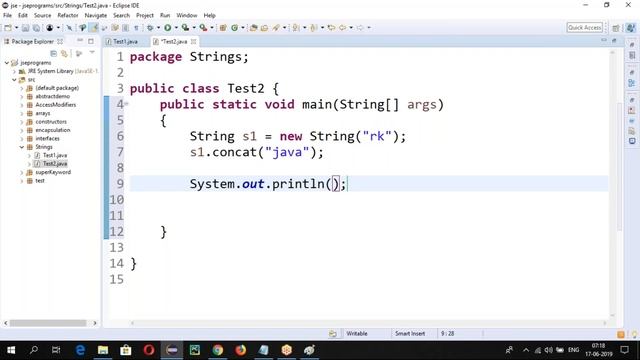Run the program with green Run icon
The image size is (640, 360).
pyautogui.click(x=168, y=28)
